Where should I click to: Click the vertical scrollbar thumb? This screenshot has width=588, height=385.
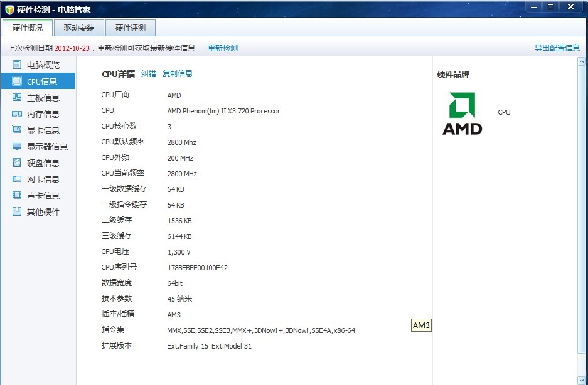tap(581, 209)
